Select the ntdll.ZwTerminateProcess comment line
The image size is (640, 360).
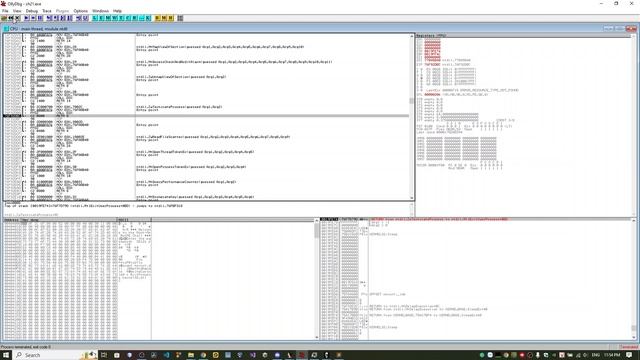[179, 107]
